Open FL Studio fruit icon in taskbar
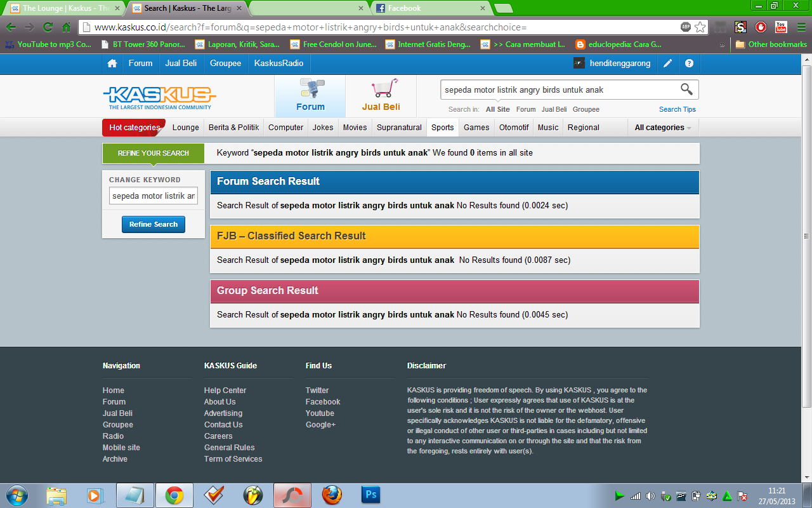812x508 pixels. (253, 495)
